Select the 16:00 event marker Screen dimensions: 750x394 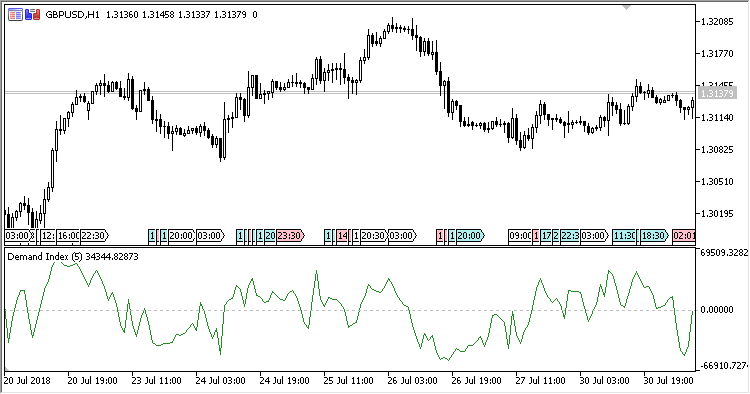[x=68, y=236]
